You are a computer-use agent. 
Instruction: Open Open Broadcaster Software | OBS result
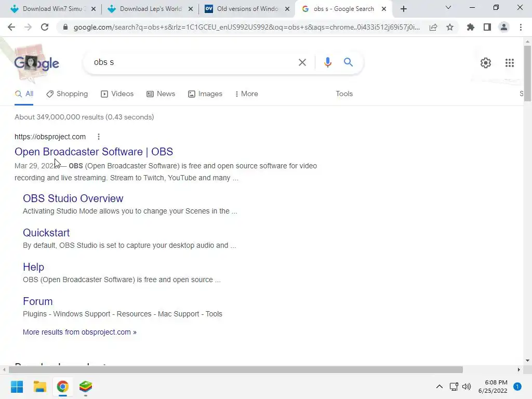pyautogui.click(x=94, y=152)
